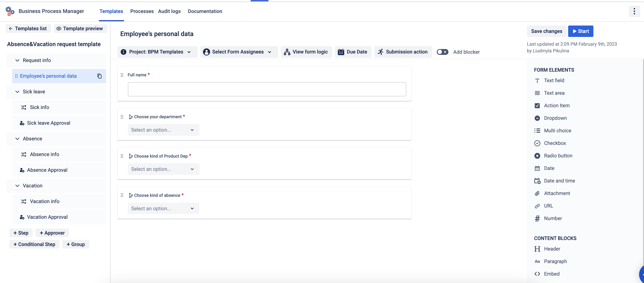Viewport: 644px width, 283px height.
Task: Click the Save changes button
Action: click(546, 31)
